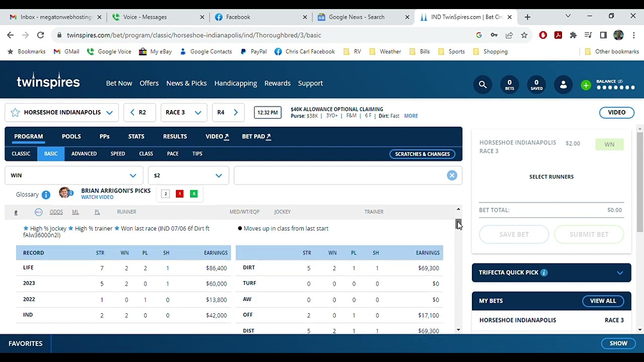
Task: Click the MORE race details link
Action: tap(411, 116)
